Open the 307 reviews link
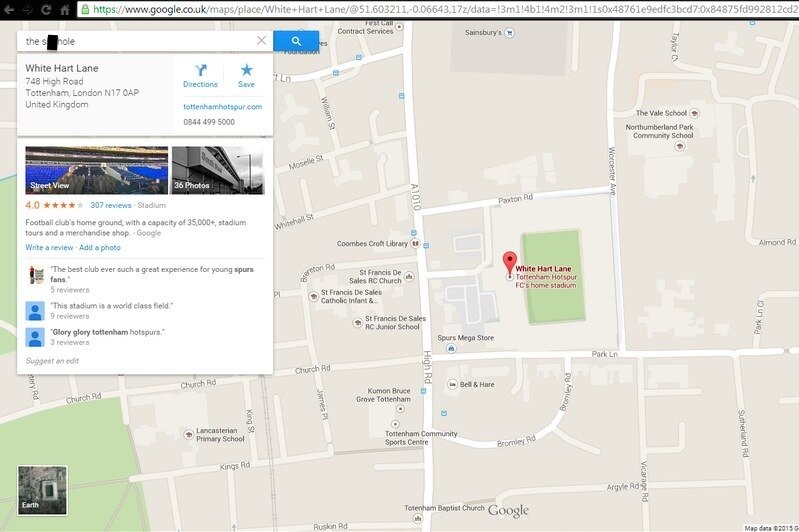This screenshot has width=799, height=532. [111, 205]
